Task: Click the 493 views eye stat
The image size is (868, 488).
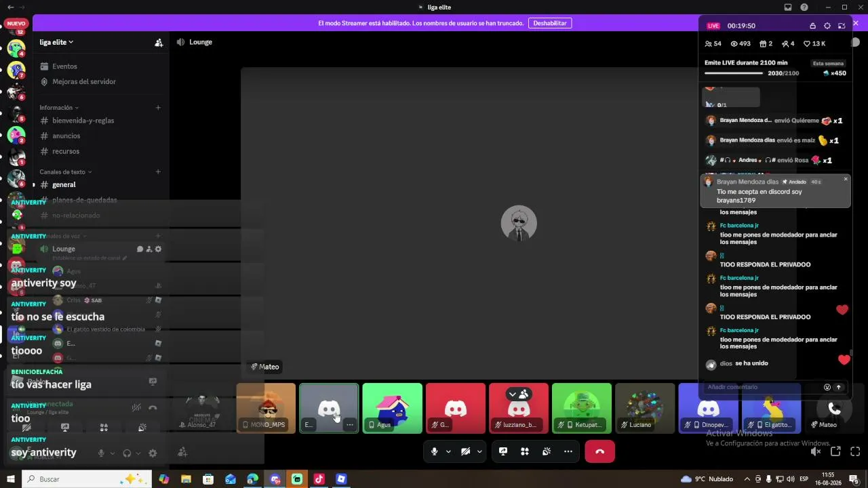Action: pos(741,44)
